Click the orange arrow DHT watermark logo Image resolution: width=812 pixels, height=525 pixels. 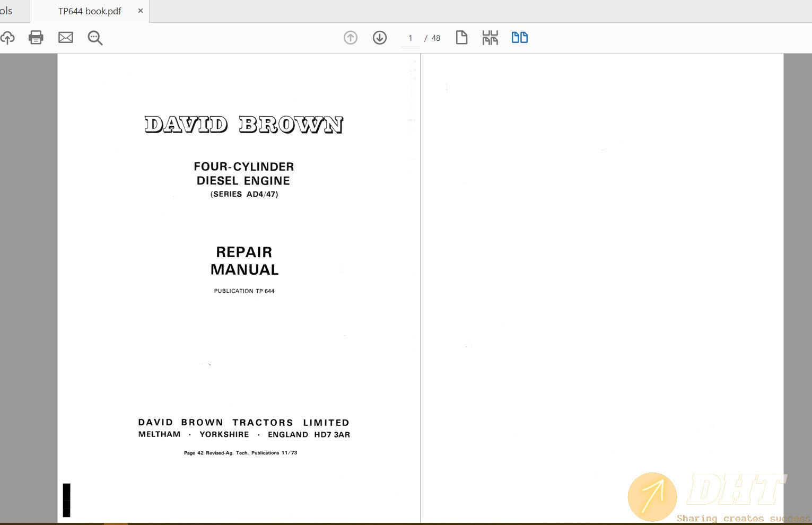652,497
